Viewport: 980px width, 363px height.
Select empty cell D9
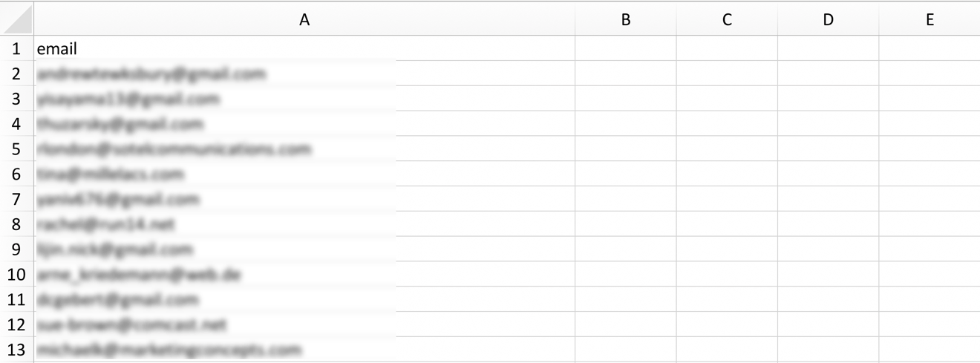pos(828,249)
